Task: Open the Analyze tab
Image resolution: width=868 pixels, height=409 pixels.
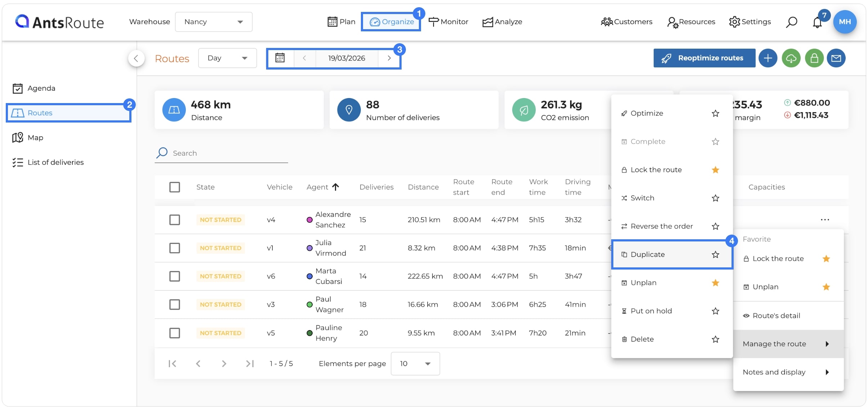Action: tap(502, 22)
